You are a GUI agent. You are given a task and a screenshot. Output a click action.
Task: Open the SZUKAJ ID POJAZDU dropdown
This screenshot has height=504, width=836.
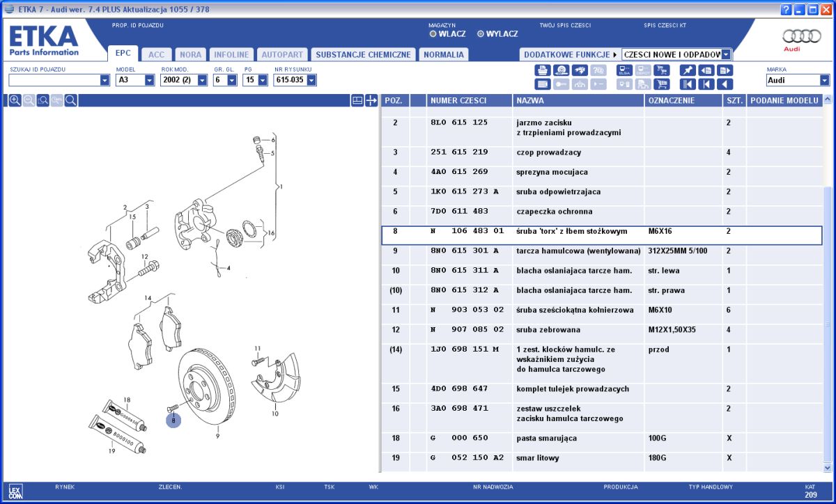[105, 80]
